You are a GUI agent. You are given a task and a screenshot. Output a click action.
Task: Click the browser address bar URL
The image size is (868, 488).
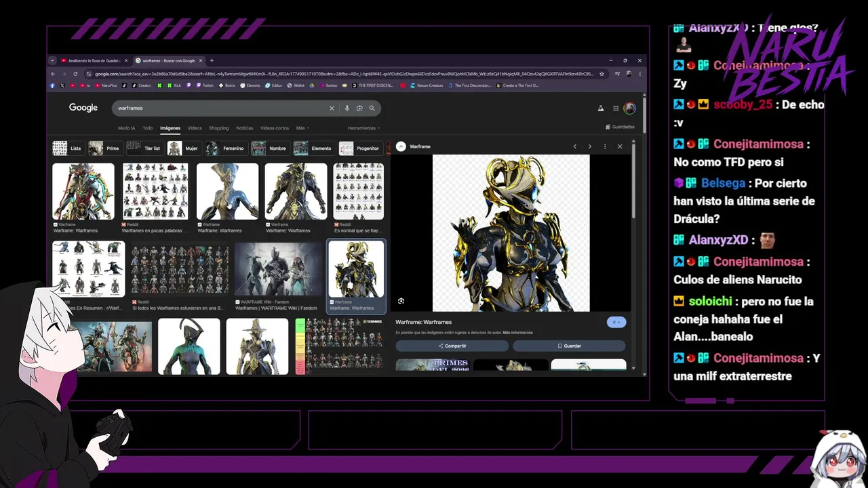(x=344, y=74)
